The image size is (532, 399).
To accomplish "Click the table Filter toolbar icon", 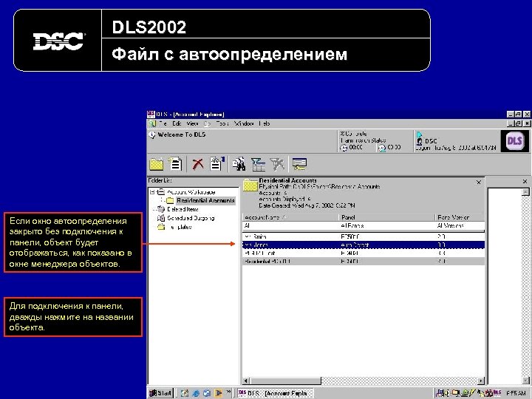I will point(259,165).
